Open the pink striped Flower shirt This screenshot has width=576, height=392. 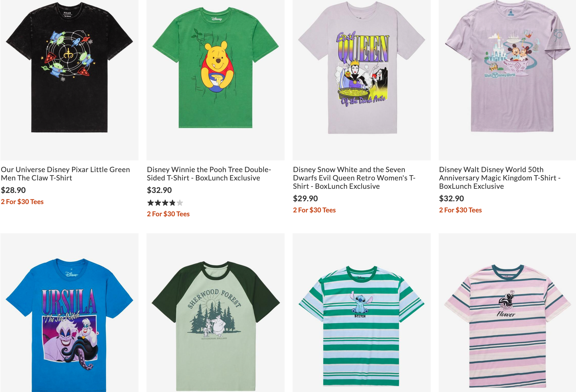point(507,313)
